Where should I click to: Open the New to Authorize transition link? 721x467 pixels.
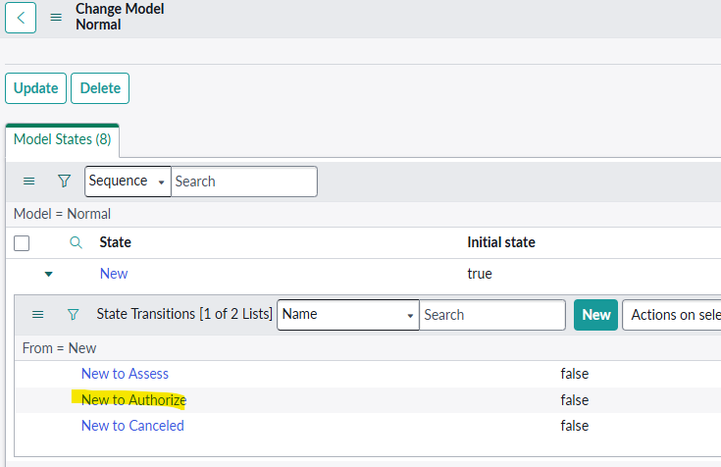tap(133, 400)
